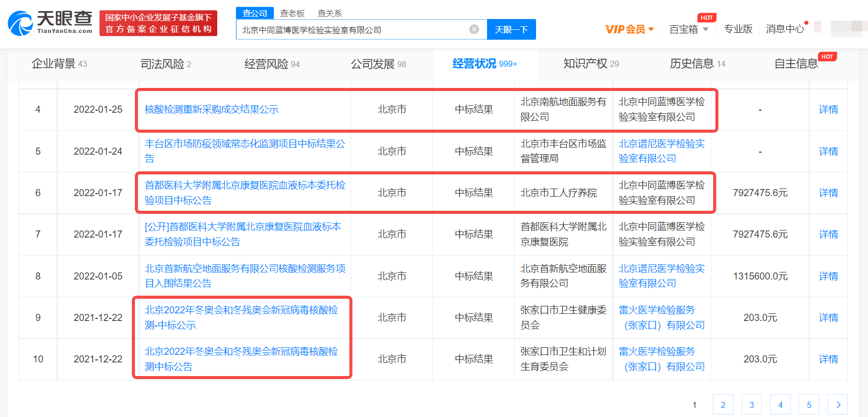
Task: Switch to 司法风险 tab
Action: point(166,64)
